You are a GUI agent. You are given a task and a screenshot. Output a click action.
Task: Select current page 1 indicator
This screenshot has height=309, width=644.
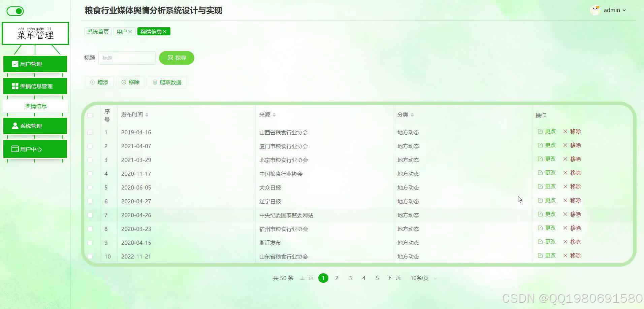coord(323,278)
